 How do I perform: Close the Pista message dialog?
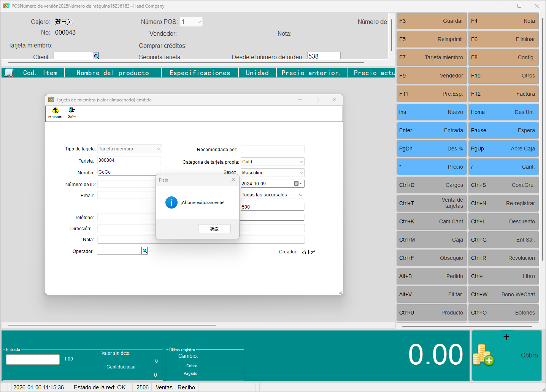pos(233,180)
